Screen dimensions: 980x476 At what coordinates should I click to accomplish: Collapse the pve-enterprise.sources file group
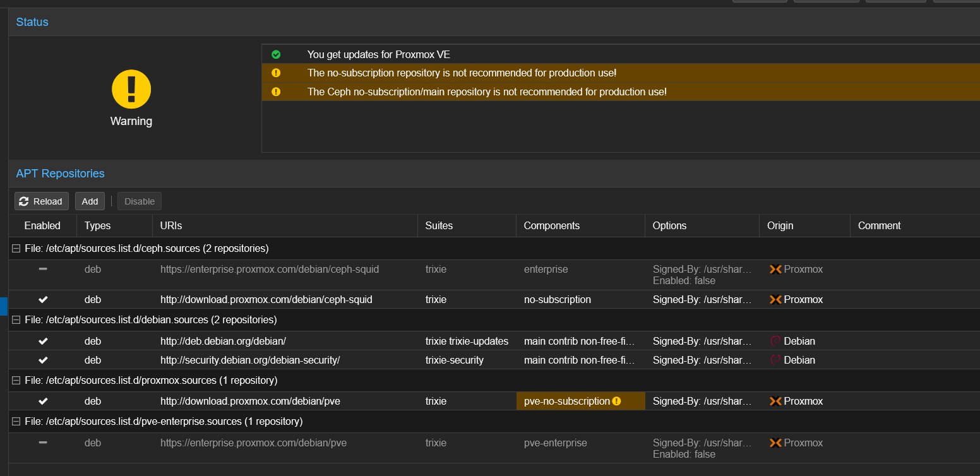16,421
